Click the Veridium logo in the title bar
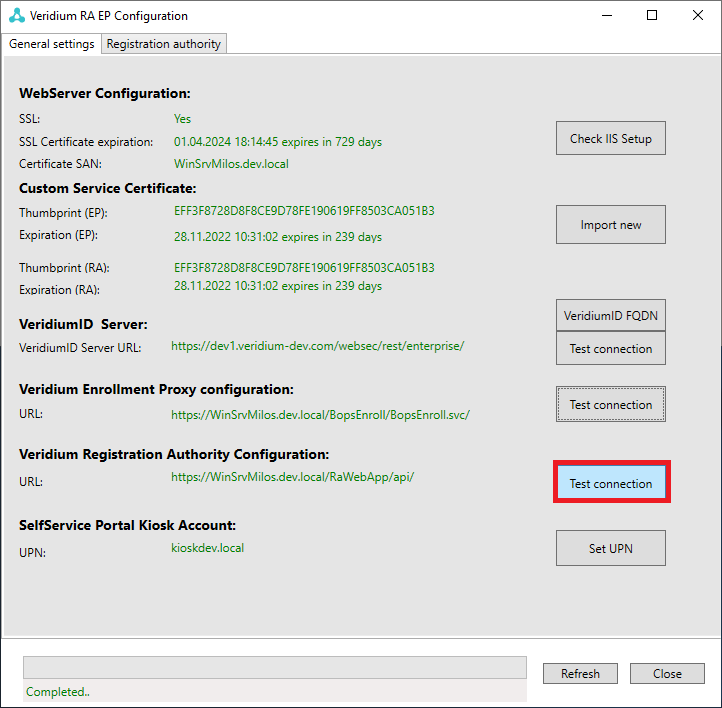The width and height of the screenshot is (722, 708). 16,16
